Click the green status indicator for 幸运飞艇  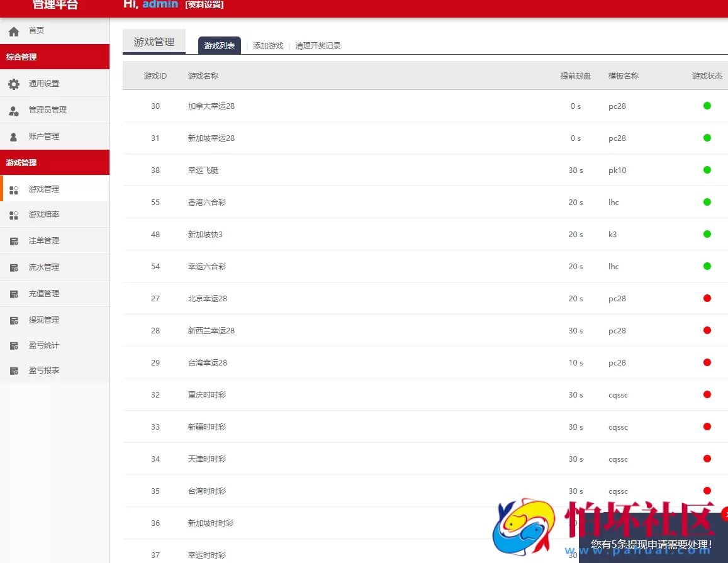707,170
